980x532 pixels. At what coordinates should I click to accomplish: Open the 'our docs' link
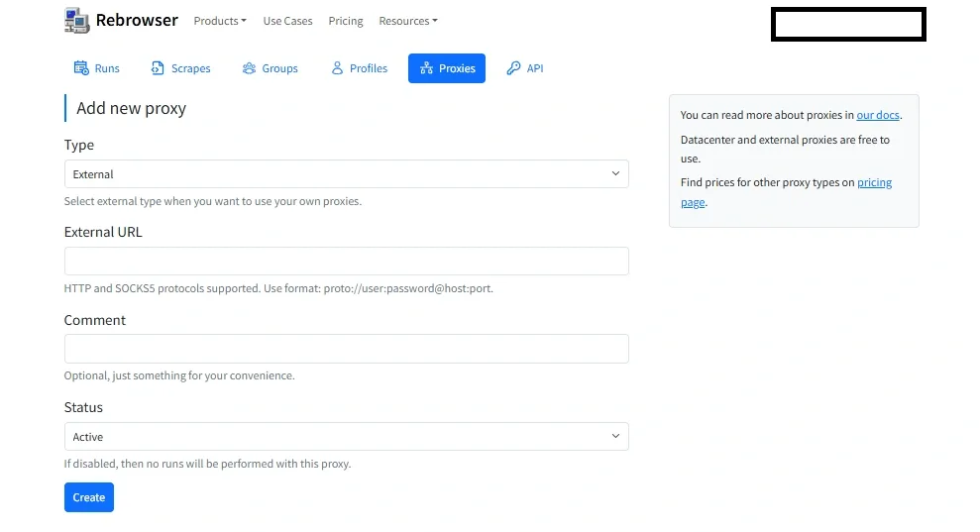point(878,115)
